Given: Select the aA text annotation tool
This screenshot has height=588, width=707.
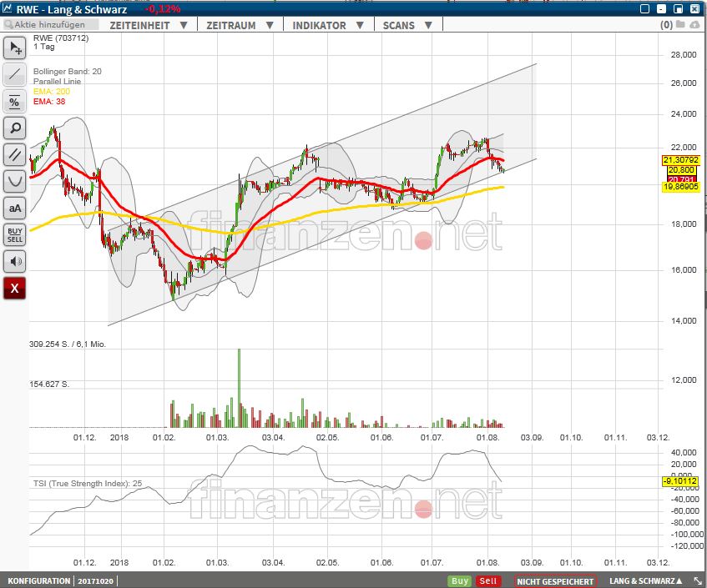Looking at the screenshot, I should [14, 209].
